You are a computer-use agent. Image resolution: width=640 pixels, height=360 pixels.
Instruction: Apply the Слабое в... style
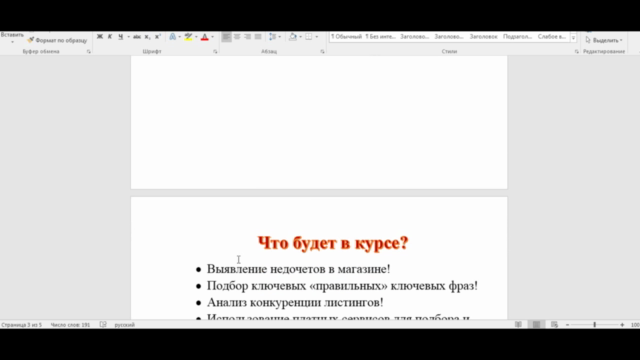pos(551,37)
